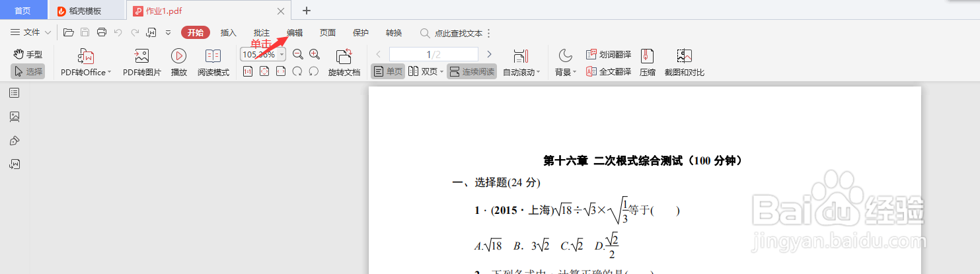Click the PDF转Office icon
Viewport: 980px width, 274px height.
tap(86, 56)
